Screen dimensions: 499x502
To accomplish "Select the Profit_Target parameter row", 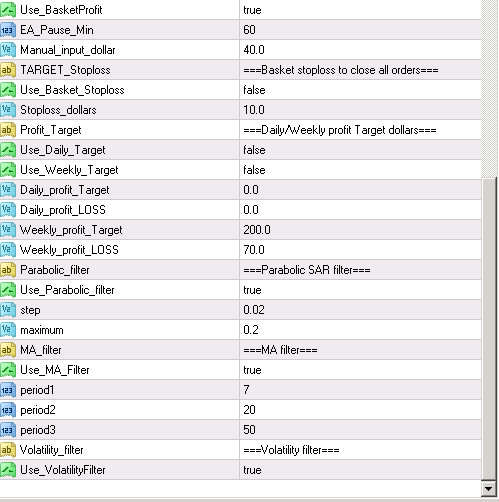I will (x=240, y=130).
